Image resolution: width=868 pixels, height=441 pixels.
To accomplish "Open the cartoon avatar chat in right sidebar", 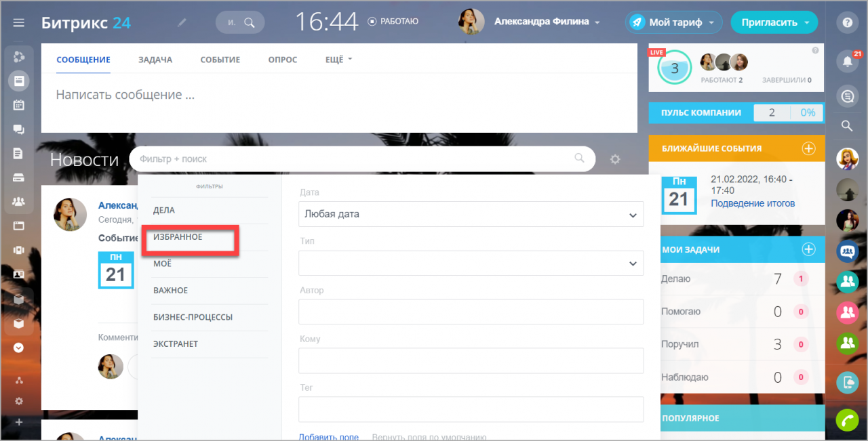I will (x=847, y=160).
